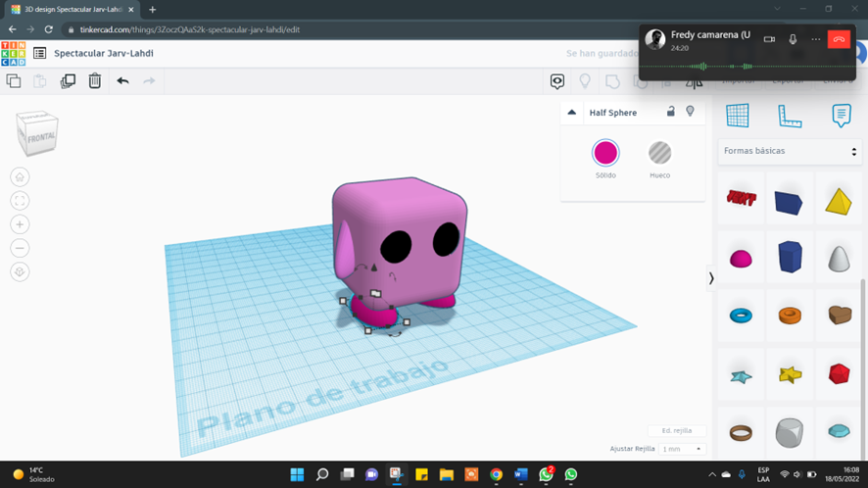Toggle the lock on Half Sphere
Image resolution: width=868 pixels, height=488 pixels.
[670, 112]
